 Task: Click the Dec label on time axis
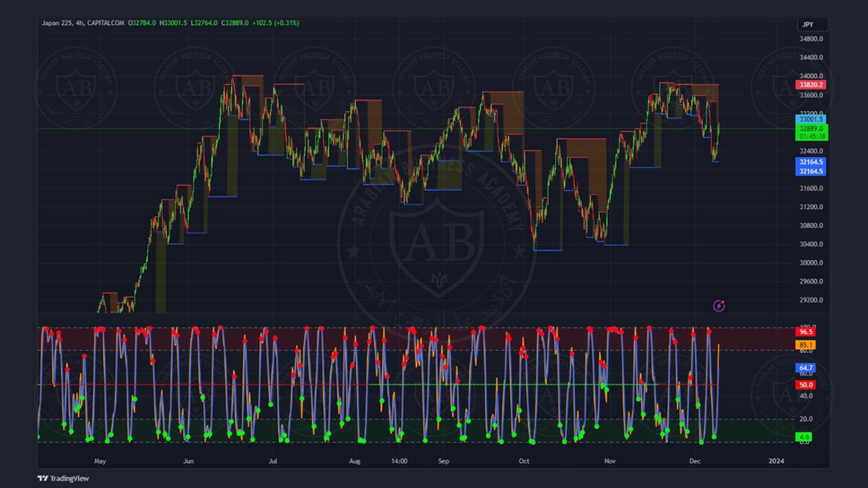tap(695, 461)
